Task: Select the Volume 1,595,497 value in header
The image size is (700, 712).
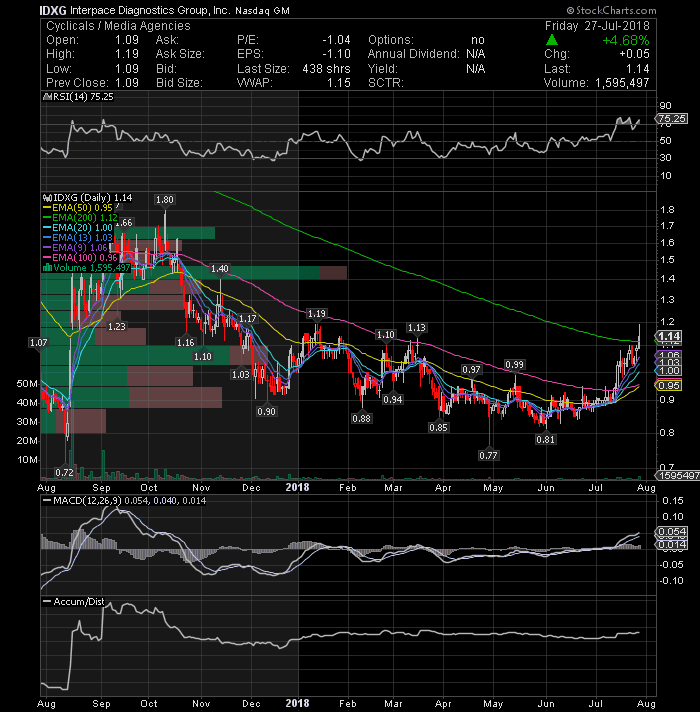Action: click(622, 83)
